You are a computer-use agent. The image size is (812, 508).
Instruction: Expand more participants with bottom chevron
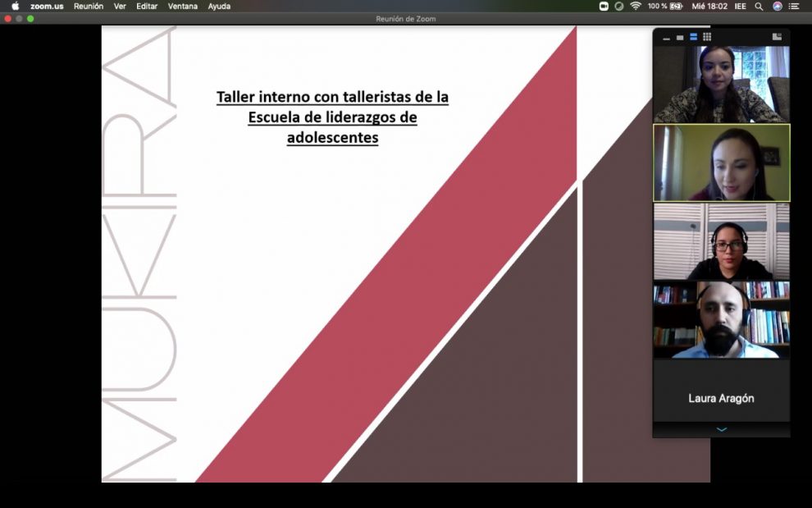point(721,429)
